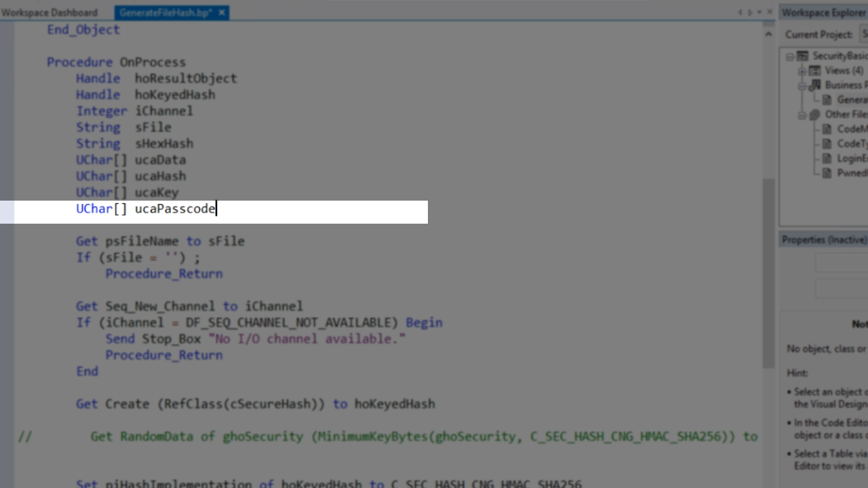Screen dimensions: 868x488
Task: Expand the Views (4) tree node
Action: (x=802, y=70)
